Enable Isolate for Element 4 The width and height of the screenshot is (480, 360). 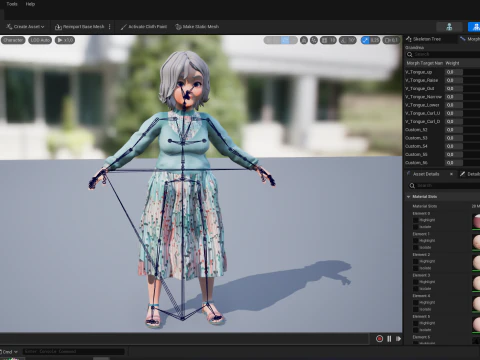[x=416, y=309]
